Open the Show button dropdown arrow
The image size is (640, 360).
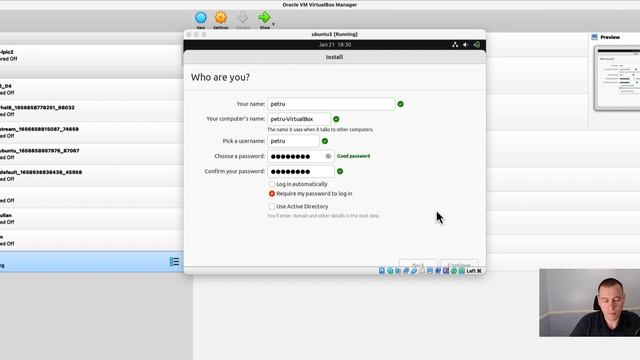click(273, 24)
